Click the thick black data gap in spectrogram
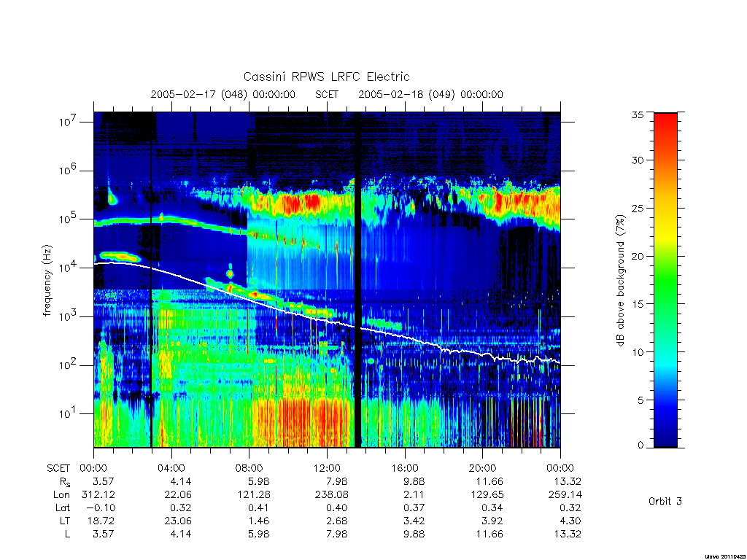This screenshot has width=747, height=560. [357, 280]
